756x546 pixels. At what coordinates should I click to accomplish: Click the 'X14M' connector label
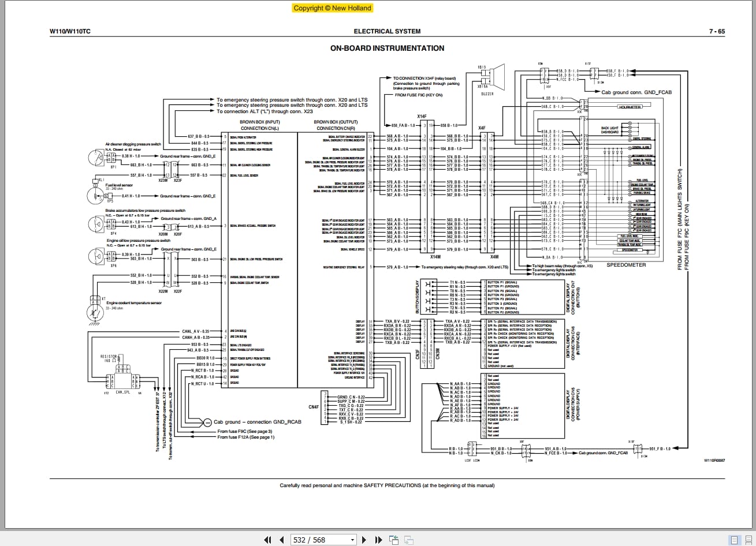(435, 257)
